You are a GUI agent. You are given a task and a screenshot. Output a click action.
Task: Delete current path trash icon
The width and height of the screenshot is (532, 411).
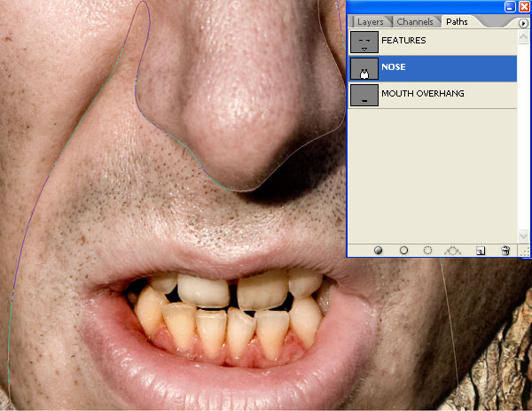(x=505, y=251)
